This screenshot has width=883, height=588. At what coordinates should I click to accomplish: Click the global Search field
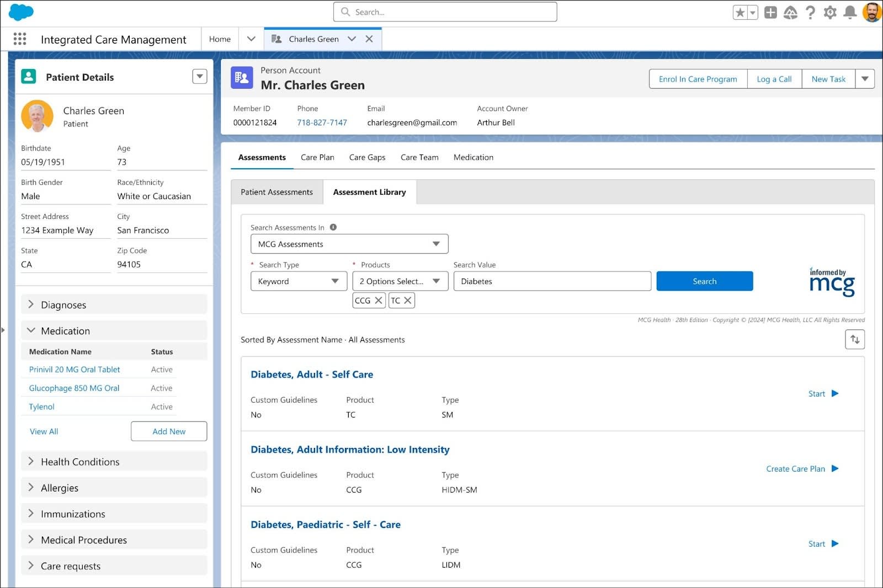coord(445,12)
